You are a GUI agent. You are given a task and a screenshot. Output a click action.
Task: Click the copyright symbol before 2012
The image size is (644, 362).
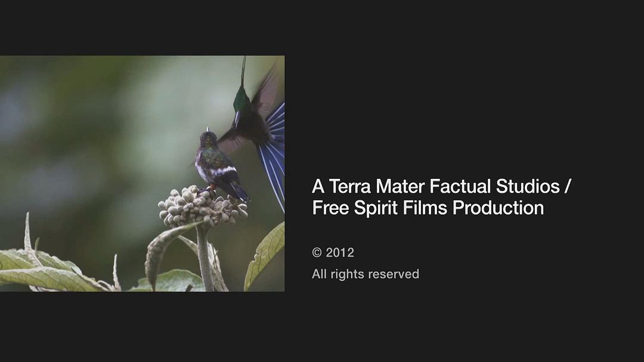click(317, 252)
